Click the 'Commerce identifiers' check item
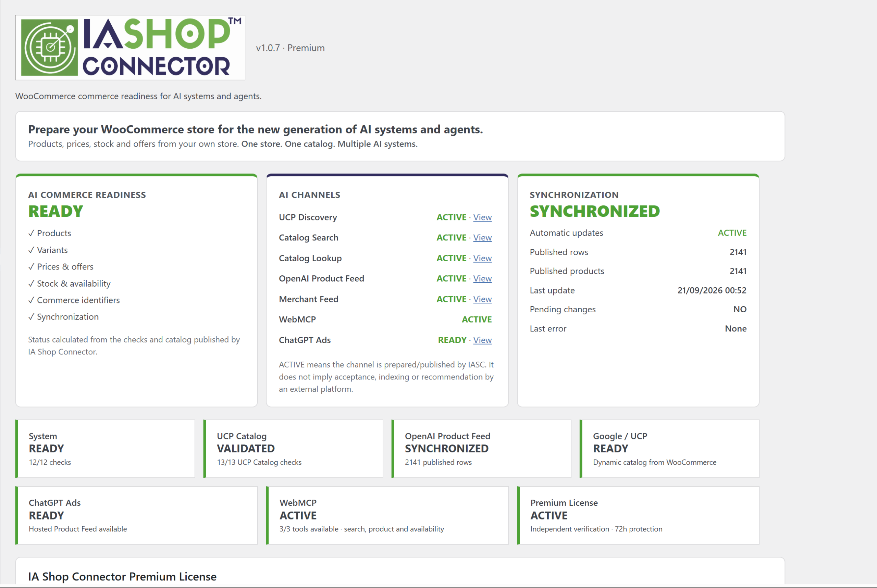This screenshot has height=588, width=877. pos(74,300)
